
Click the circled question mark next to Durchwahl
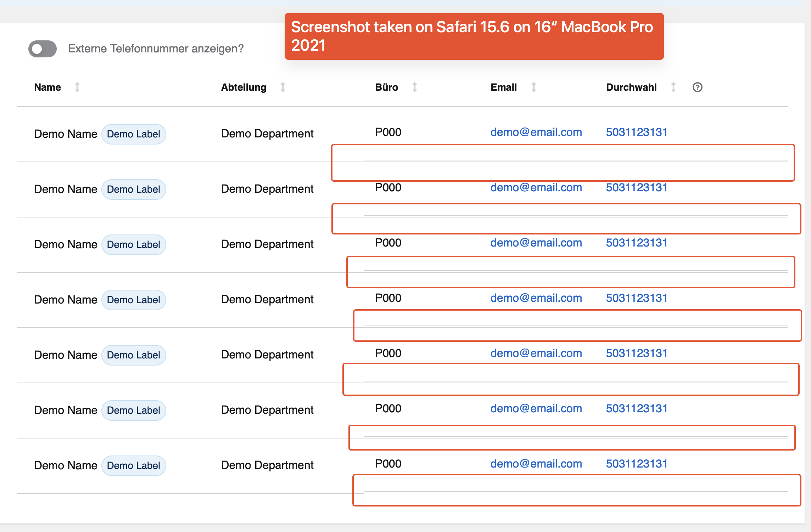[x=697, y=87]
